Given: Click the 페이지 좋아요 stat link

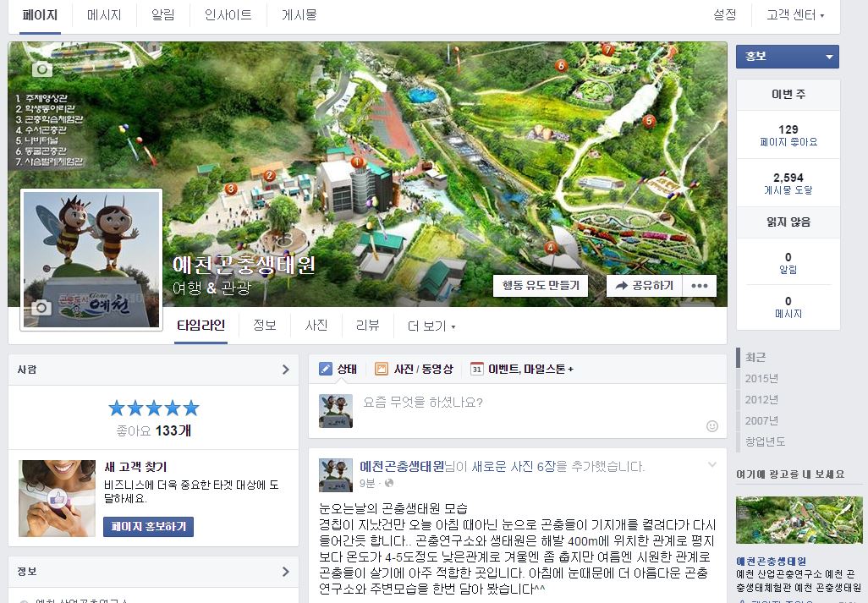Looking at the screenshot, I should click(788, 142).
